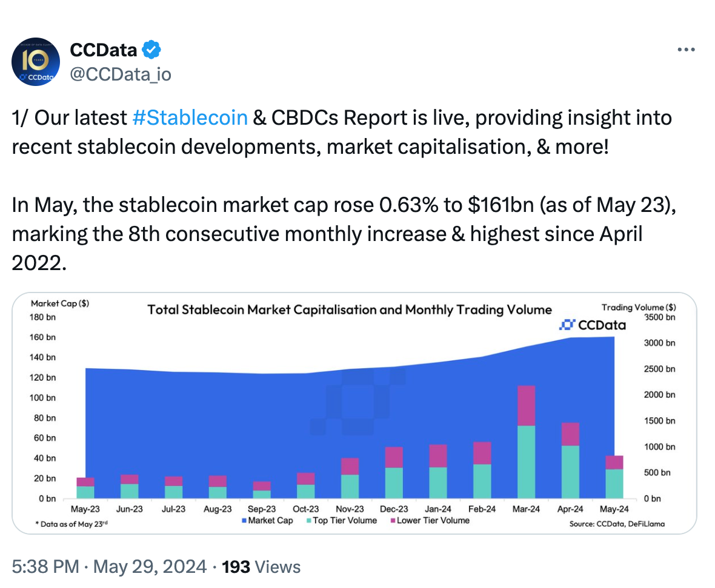
Task: Click the May-24 axis label
Action: [614, 509]
